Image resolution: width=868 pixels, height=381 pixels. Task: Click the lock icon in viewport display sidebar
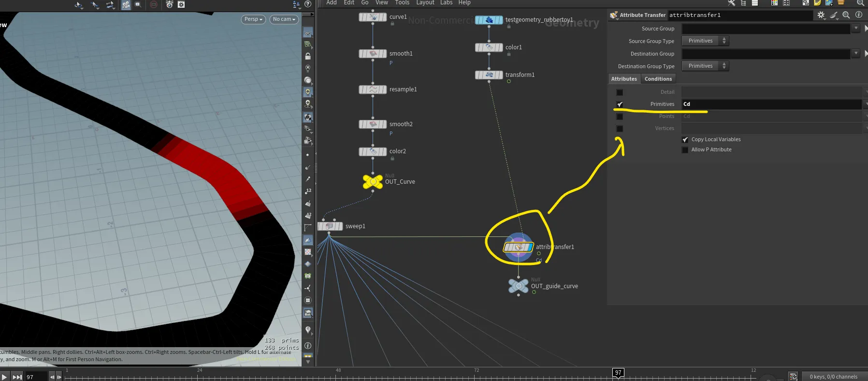(308, 56)
